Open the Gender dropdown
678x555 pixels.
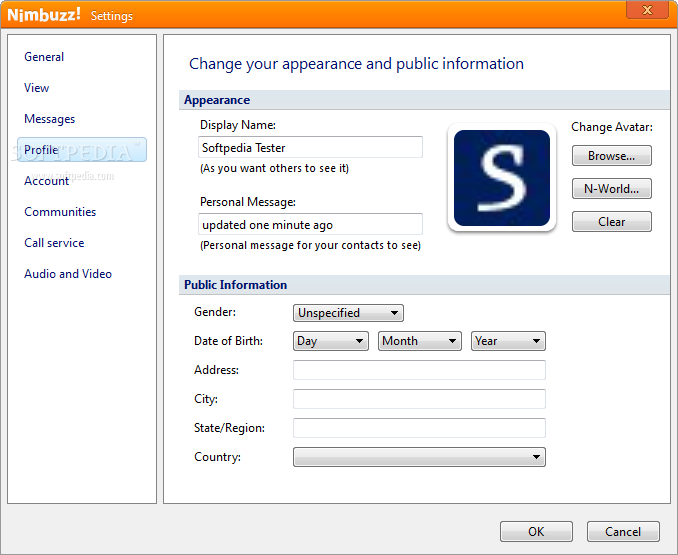[348, 313]
